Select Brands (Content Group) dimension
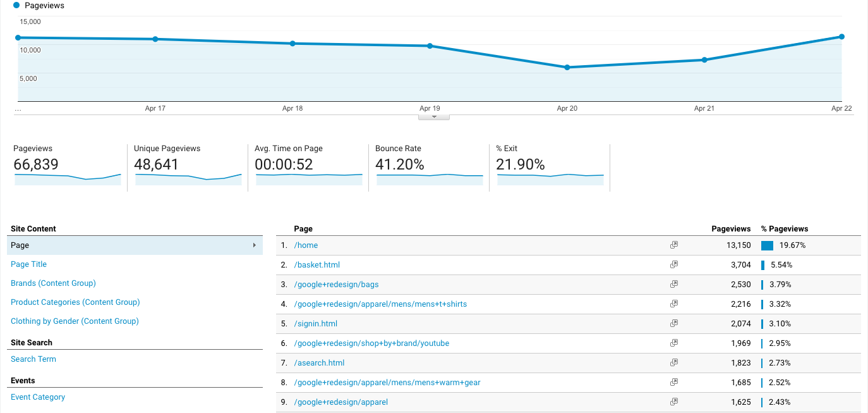Viewport: 868px width, 413px height. click(53, 283)
